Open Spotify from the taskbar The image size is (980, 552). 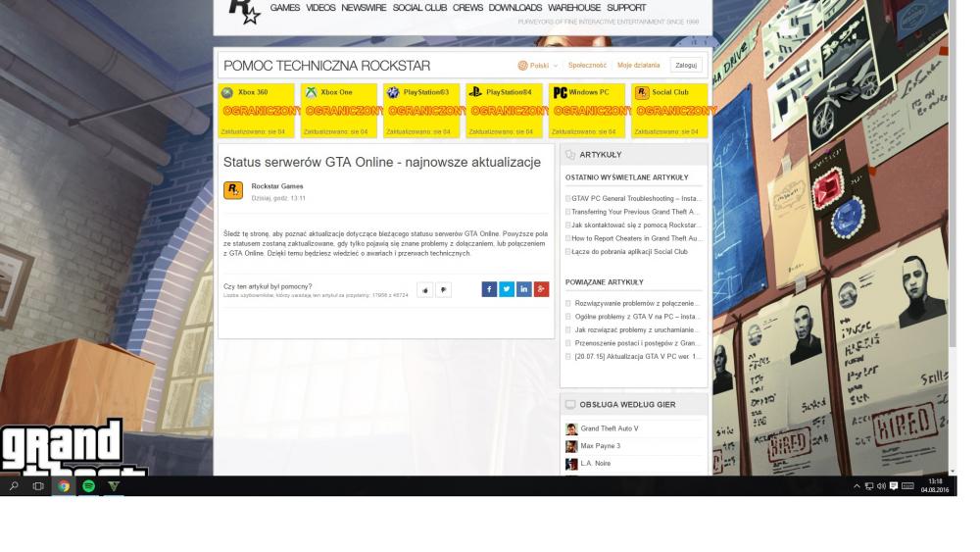88,485
